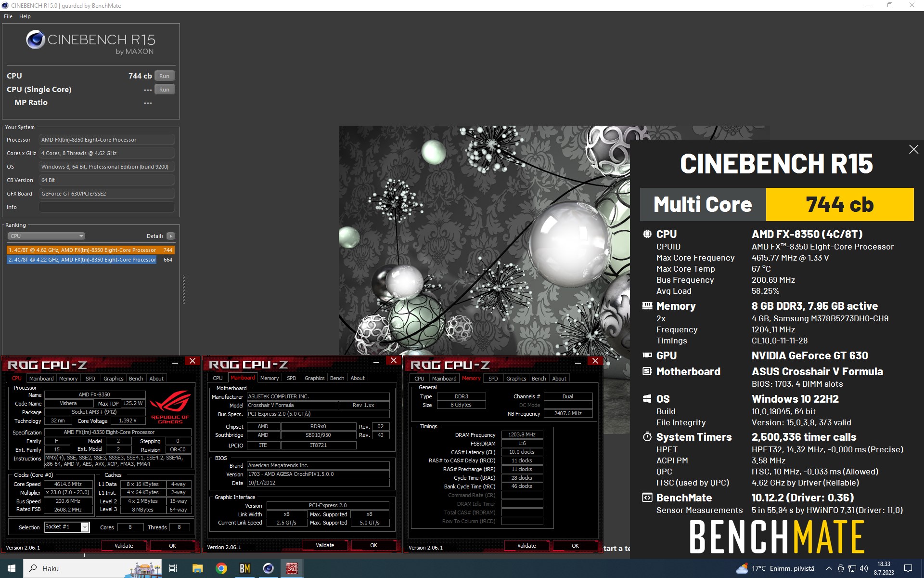This screenshot has width=924, height=578.
Task: Switch to ROG CPU-Z taskbar icon
Action: pos(292,568)
